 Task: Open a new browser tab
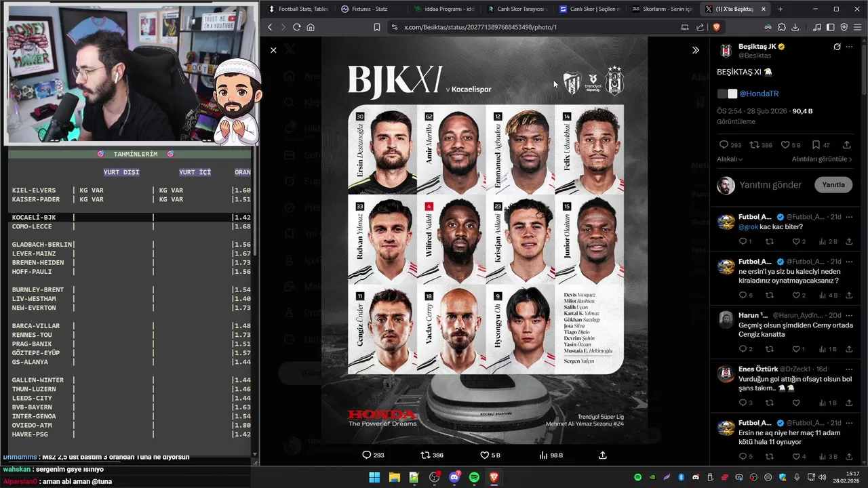click(780, 9)
